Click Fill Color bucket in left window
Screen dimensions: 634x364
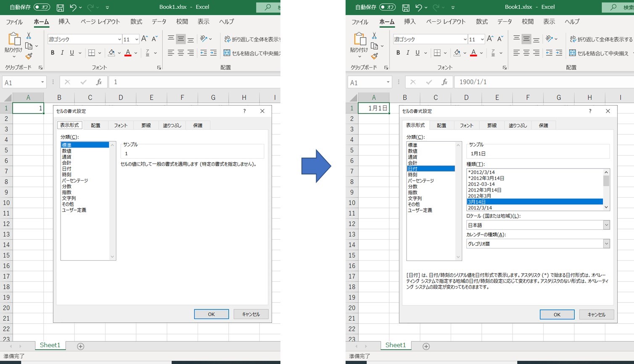point(111,53)
